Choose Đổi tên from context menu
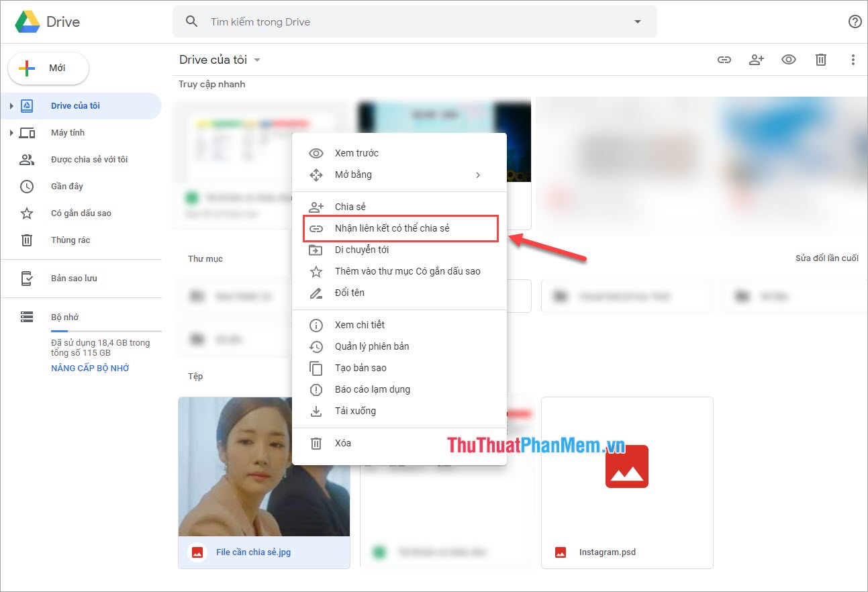The height and width of the screenshot is (592, 868). [x=399, y=293]
